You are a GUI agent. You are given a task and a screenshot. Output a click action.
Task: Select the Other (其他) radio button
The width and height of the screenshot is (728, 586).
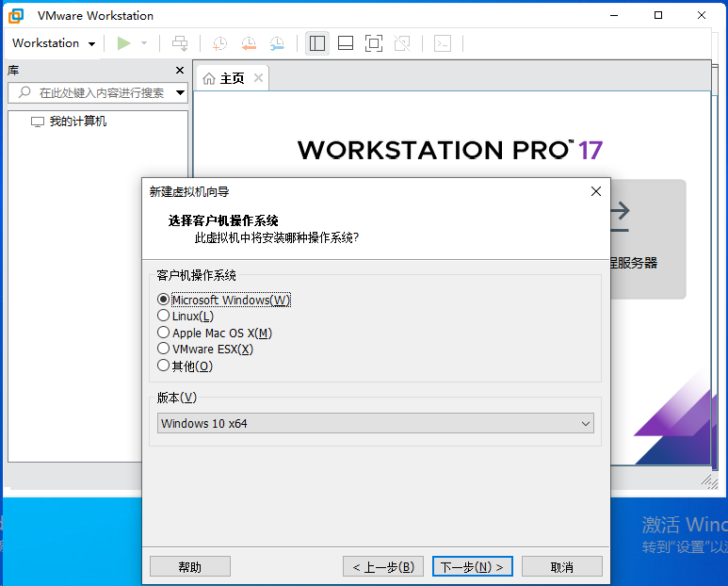pos(163,366)
